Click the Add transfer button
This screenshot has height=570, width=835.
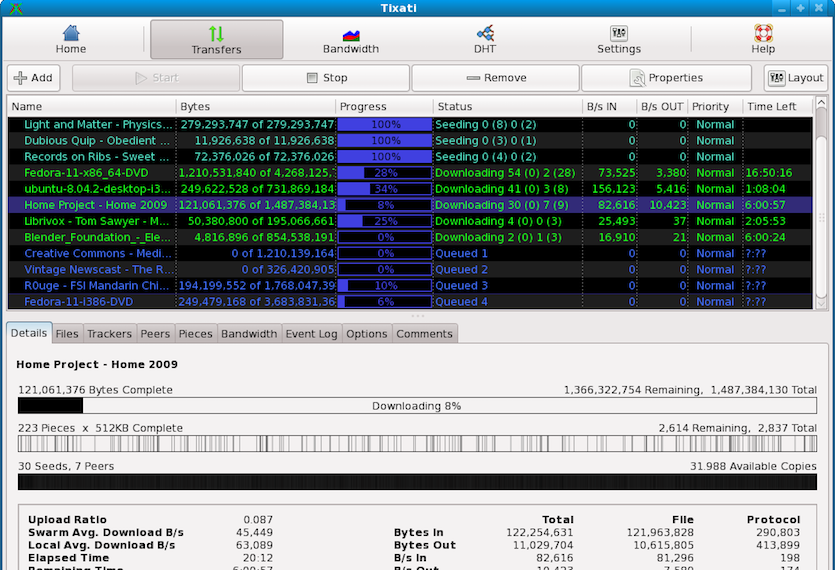pyautogui.click(x=34, y=78)
